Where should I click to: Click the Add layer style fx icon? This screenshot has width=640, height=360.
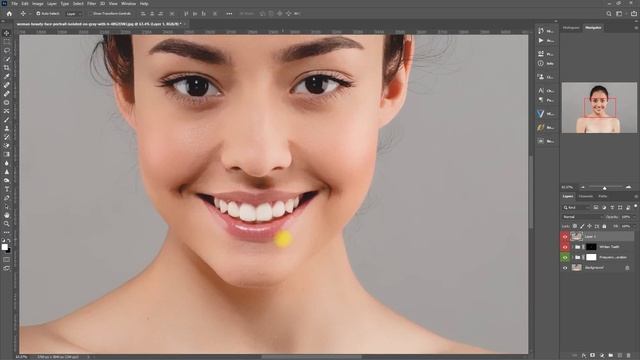[x=584, y=356]
